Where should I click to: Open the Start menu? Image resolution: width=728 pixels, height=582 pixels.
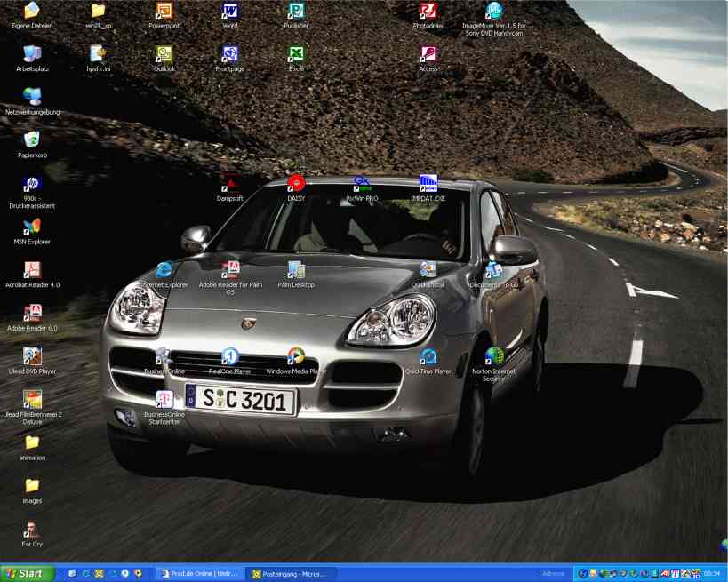point(26,574)
